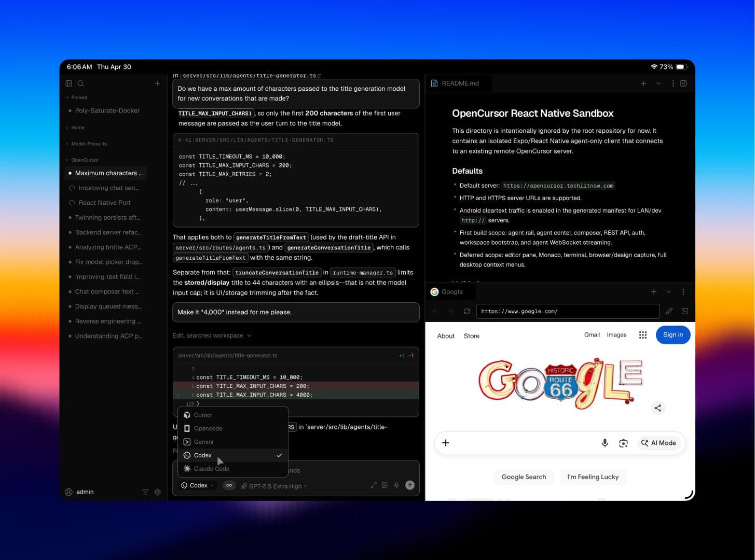Open the 'Fix model picker drop...' conversation

(106, 262)
